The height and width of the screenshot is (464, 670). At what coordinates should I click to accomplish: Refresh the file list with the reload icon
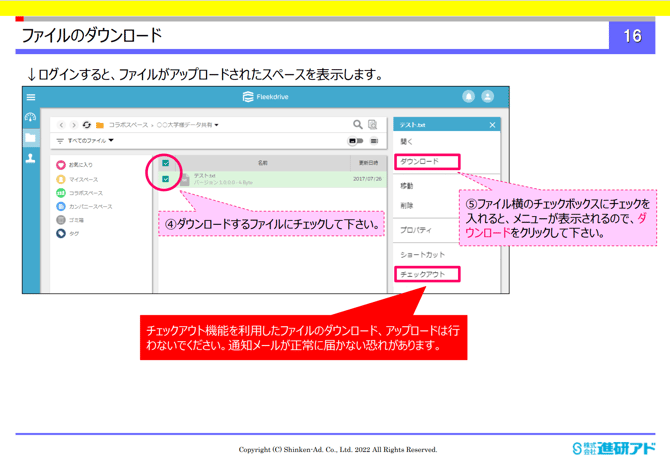[87, 125]
